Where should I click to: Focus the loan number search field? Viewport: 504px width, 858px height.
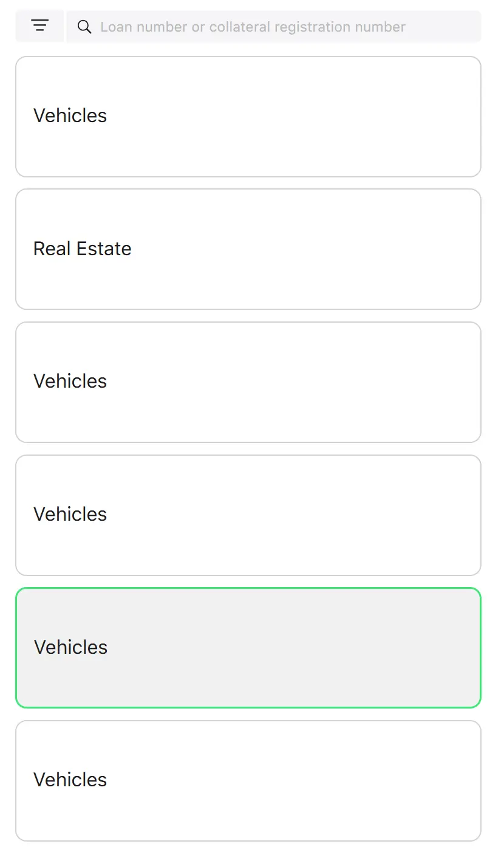273,27
